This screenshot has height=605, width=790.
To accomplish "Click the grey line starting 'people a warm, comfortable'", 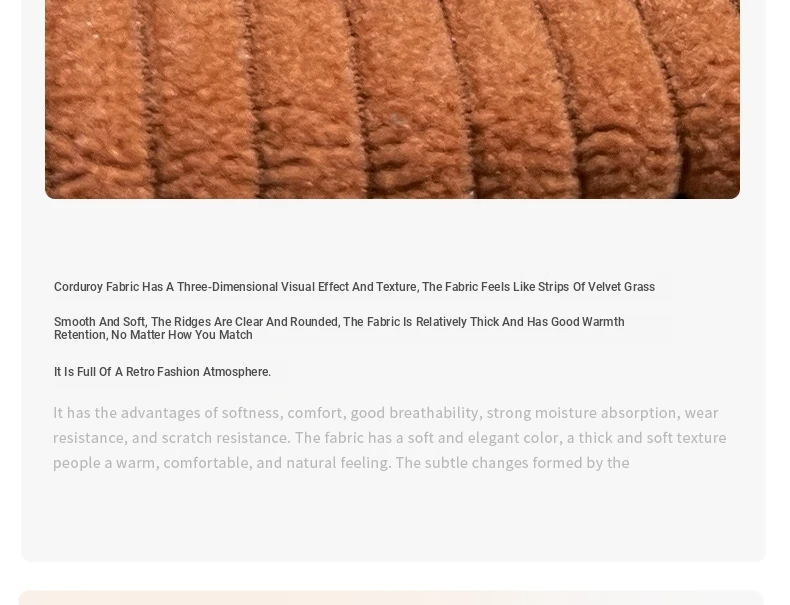I will (x=341, y=463).
